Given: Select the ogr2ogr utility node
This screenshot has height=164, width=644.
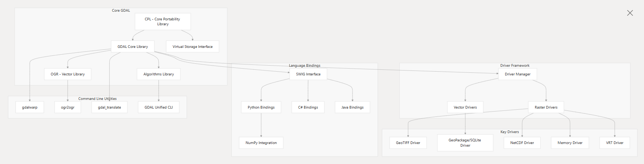Looking at the screenshot, I should tap(68, 107).
